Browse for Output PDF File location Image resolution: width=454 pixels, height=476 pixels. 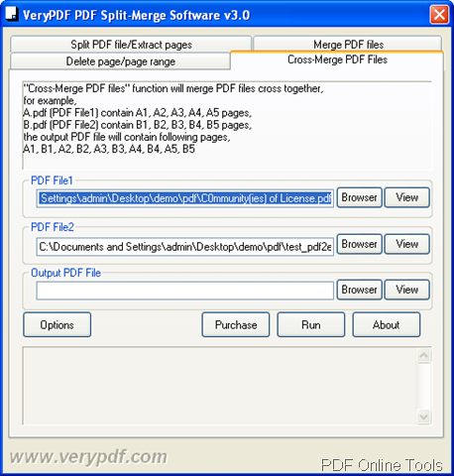[x=360, y=290]
